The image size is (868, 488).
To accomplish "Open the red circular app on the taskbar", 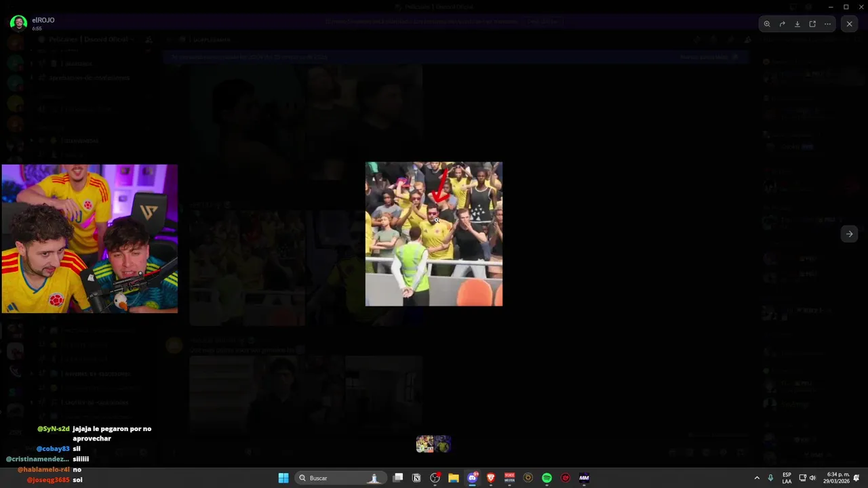I will pyautogui.click(x=566, y=478).
